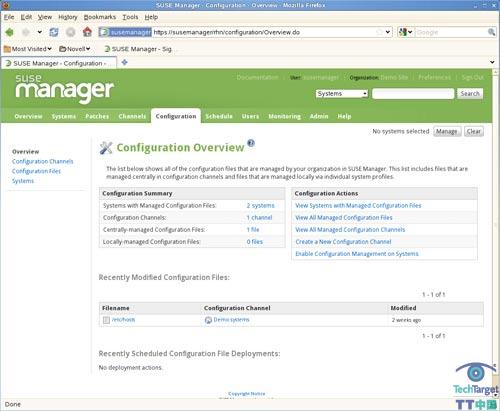Bookmark page with star icon

click(379, 32)
